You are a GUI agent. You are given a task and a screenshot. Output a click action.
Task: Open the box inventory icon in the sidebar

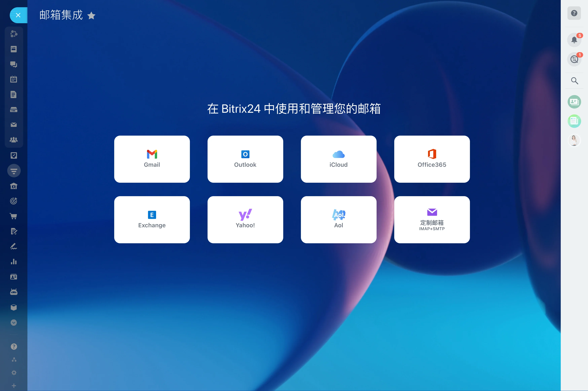(14, 307)
